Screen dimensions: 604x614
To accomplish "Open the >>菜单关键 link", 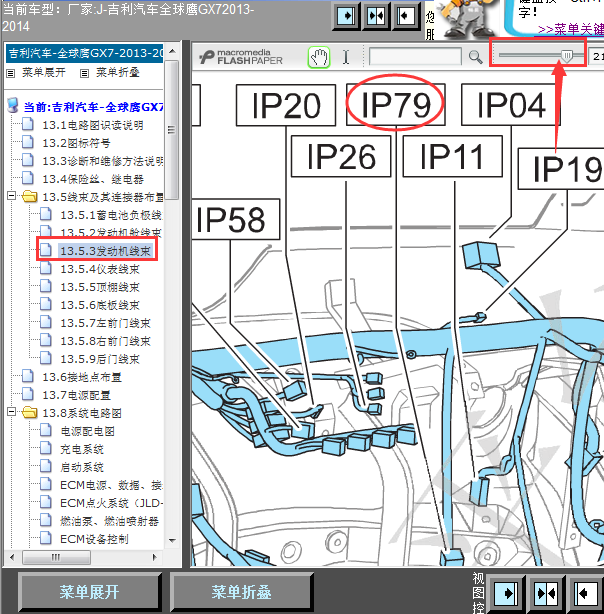I will tap(571, 29).
